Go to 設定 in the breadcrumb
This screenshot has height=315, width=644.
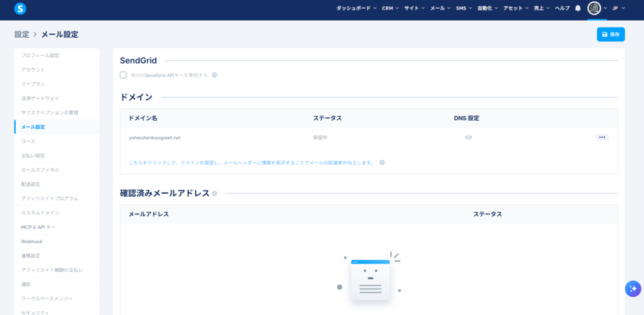(22, 35)
